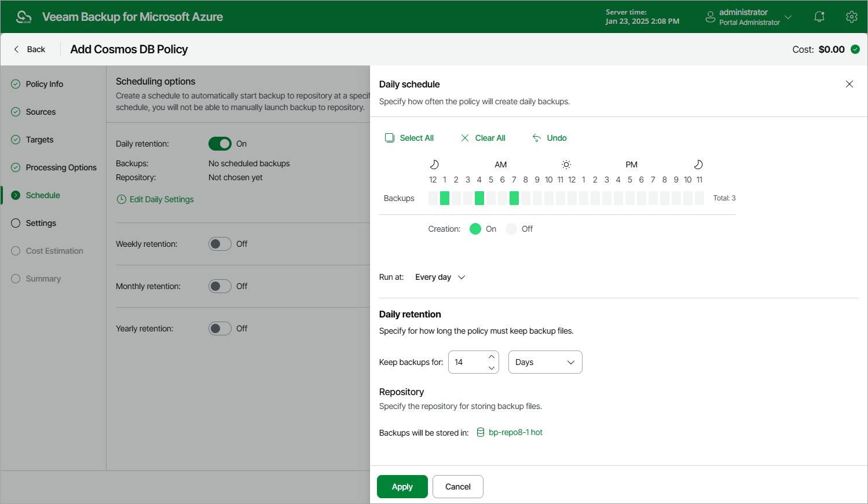Screen dimensions: 868x504
Task: Click the Back arrow icon
Action: tap(16, 49)
